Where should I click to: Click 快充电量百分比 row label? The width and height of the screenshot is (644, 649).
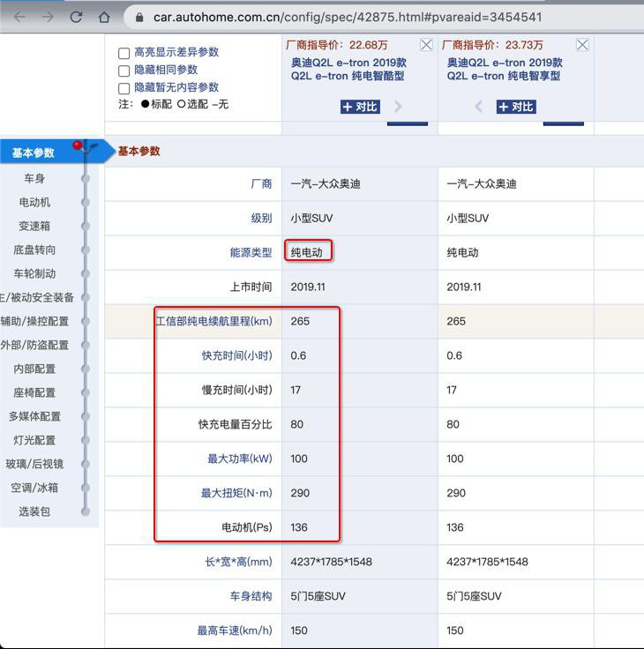click(235, 424)
